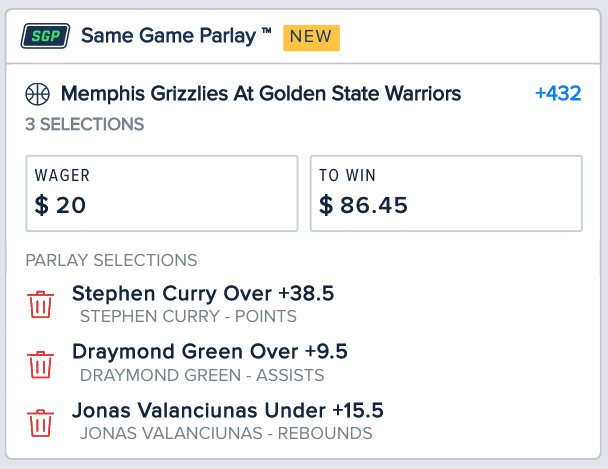The width and height of the screenshot is (608, 469).
Task: Click the yellow NEW badge
Action: (x=312, y=37)
